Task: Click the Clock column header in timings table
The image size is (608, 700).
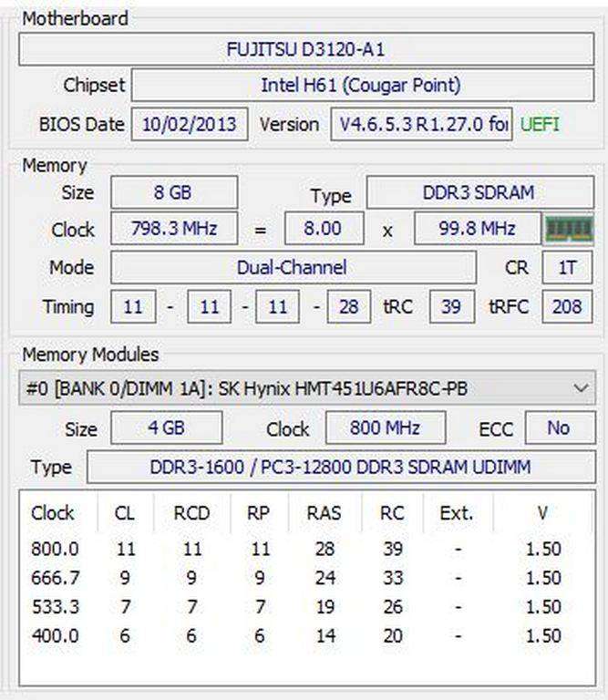Action: tap(53, 513)
